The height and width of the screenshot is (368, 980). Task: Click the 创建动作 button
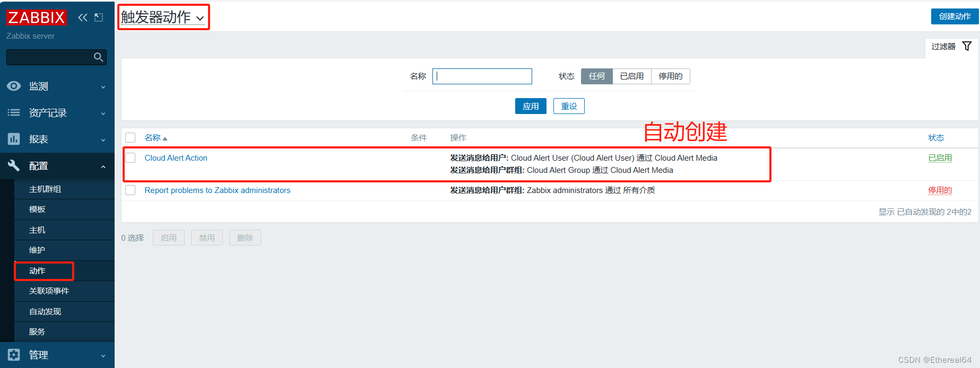tap(955, 16)
